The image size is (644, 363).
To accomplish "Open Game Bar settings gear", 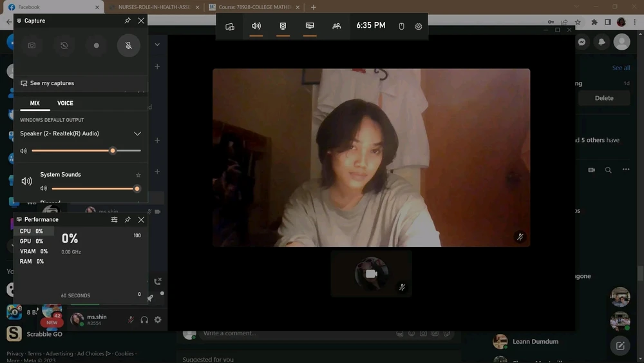I will point(419,26).
